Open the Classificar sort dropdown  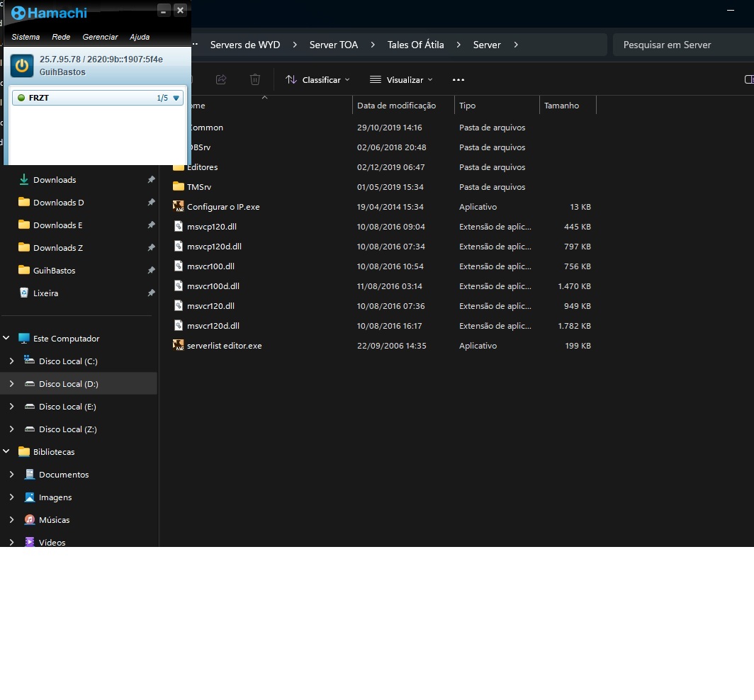[317, 80]
